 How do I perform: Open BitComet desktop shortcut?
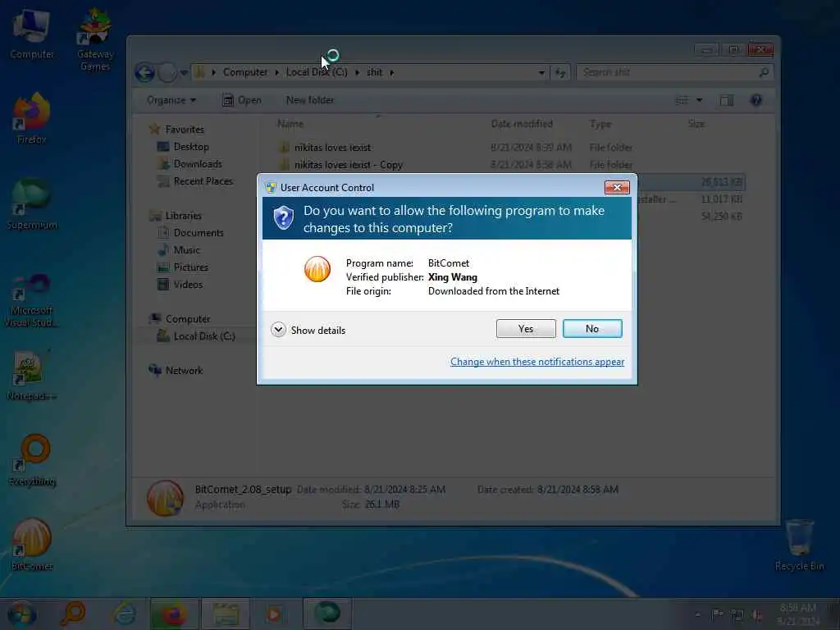(x=32, y=545)
